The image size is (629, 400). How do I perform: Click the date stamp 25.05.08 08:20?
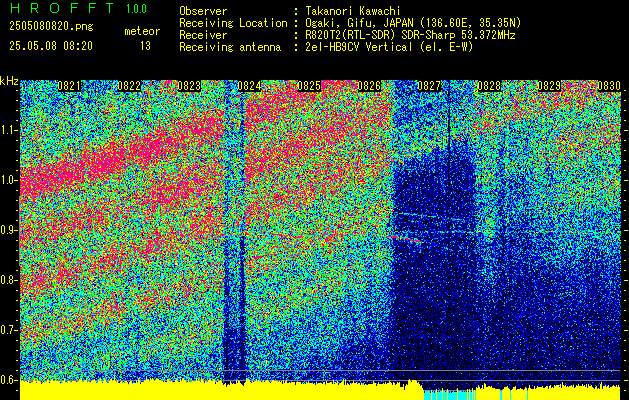(51, 46)
